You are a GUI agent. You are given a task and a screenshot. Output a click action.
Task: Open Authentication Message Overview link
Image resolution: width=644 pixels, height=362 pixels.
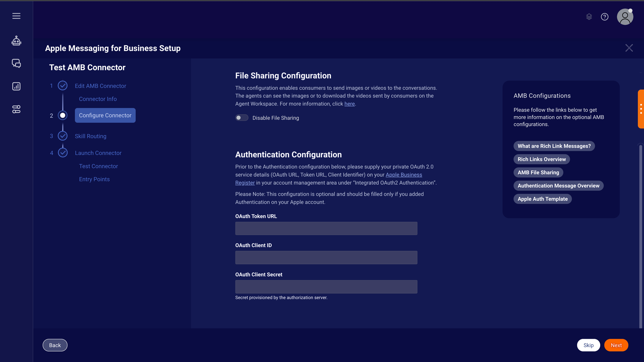558,186
